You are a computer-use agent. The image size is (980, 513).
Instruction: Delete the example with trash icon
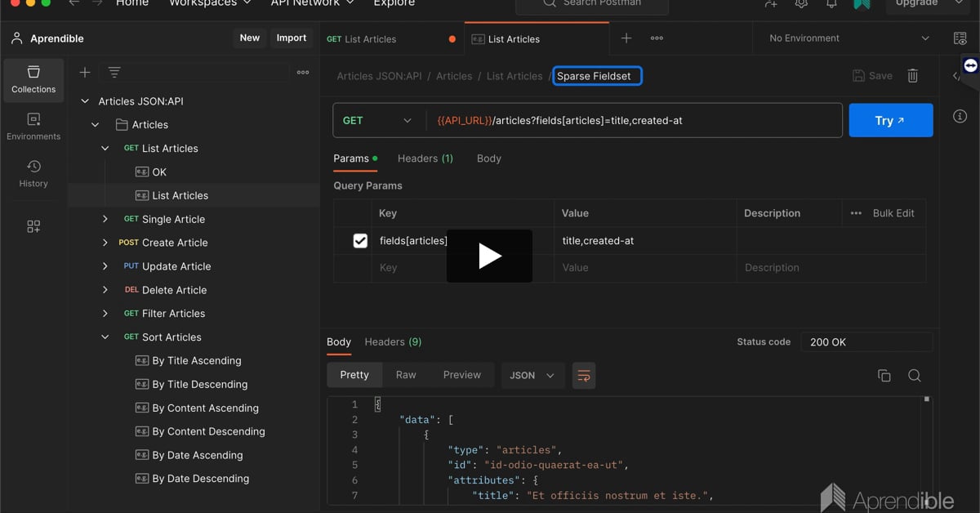click(913, 75)
